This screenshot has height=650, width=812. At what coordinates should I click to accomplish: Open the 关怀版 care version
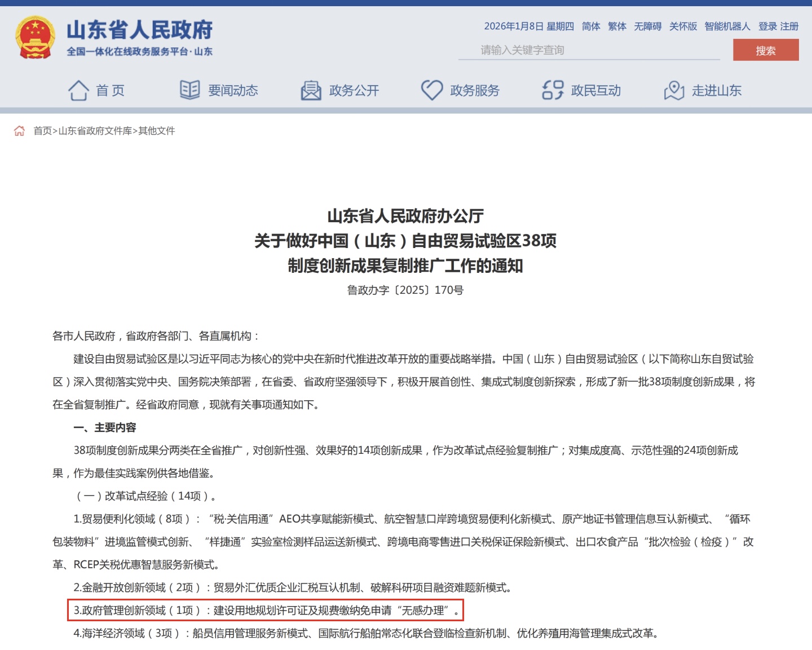coord(683,26)
